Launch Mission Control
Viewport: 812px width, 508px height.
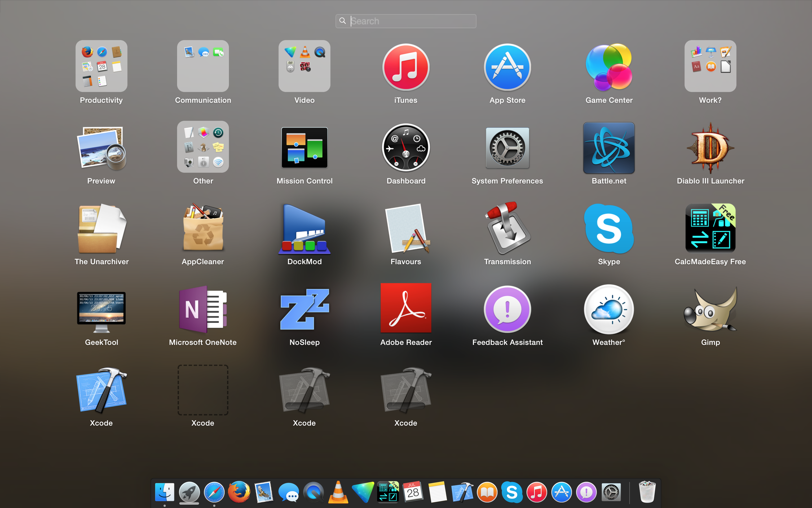(x=304, y=148)
